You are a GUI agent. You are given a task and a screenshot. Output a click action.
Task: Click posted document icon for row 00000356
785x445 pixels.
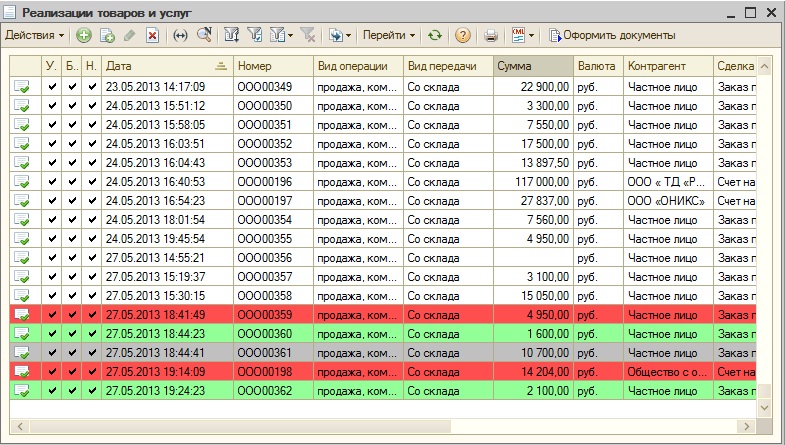pyautogui.click(x=22, y=258)
